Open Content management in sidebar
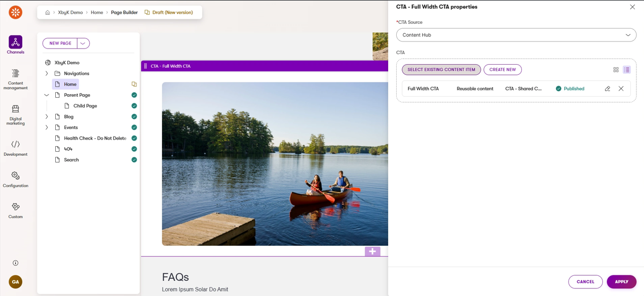 click(x=15, y=79)
